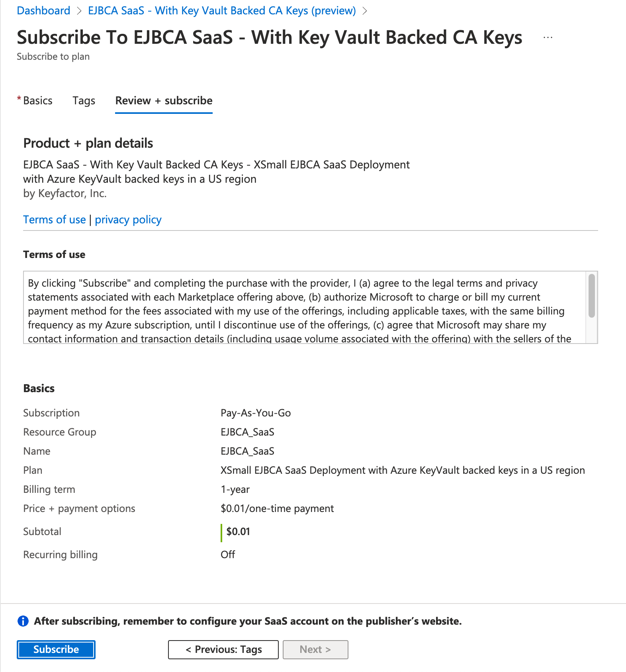Click the disabled Next button
The image size is (626, 672).
[315, 649]
